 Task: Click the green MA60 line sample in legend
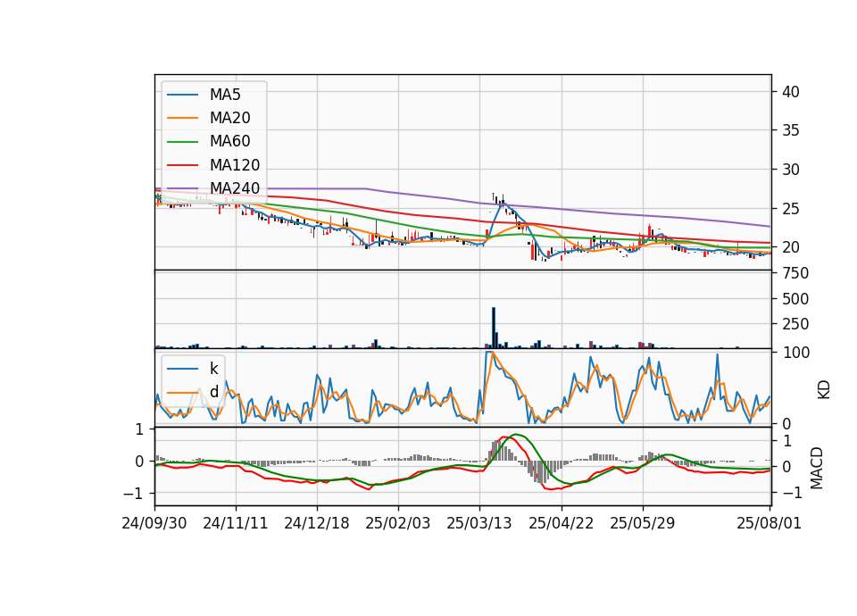click(182, 142)
